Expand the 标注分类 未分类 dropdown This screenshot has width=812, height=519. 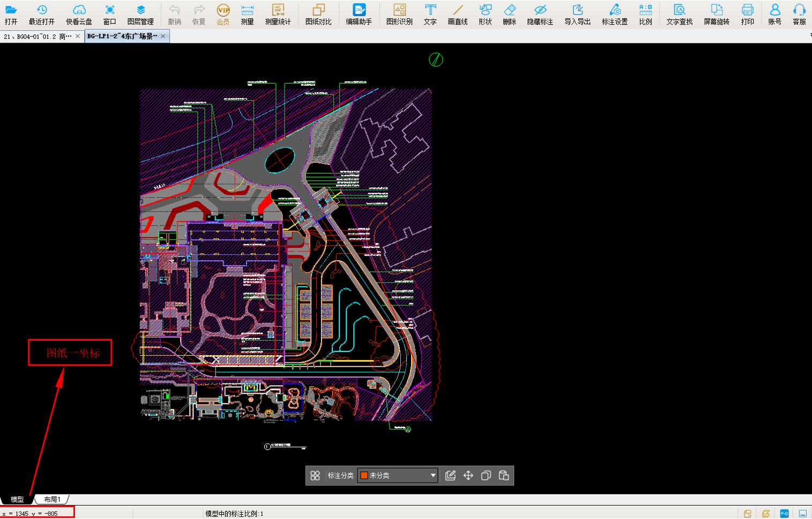(x=398, y=475)
